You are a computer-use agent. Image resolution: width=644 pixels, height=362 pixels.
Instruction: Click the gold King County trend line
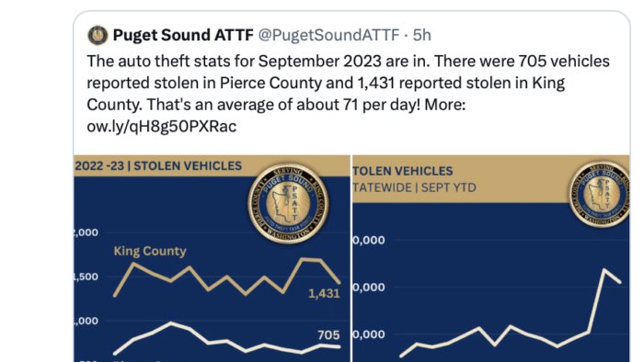click(226, 277)
